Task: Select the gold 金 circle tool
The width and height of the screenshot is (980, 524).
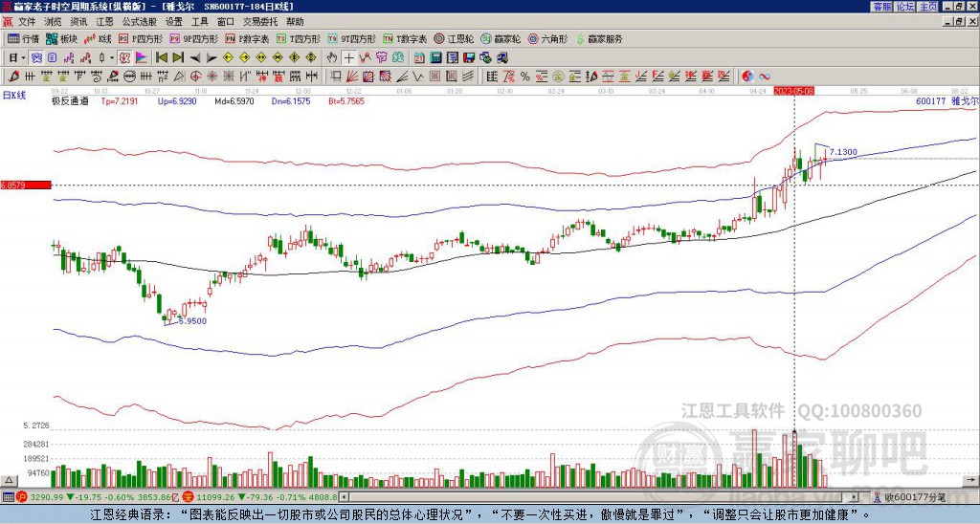Action: pos(558,76)
